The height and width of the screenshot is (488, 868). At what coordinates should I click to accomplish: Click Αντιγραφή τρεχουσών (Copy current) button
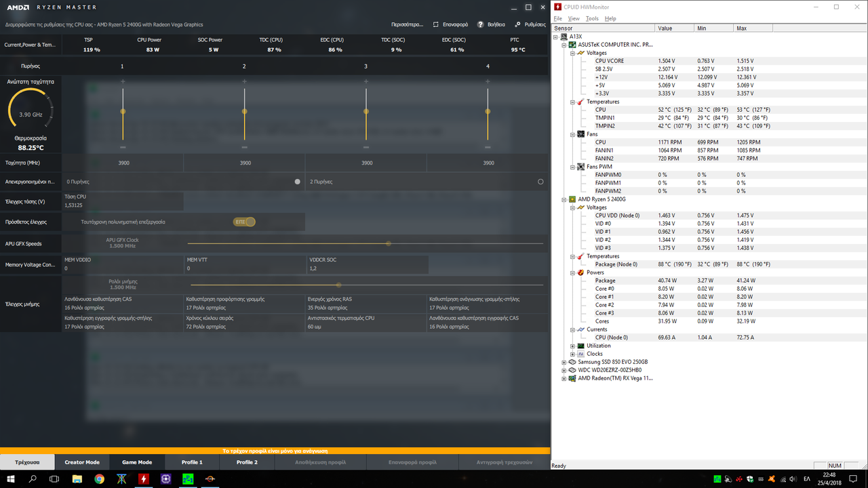click(x=504, y=462)
